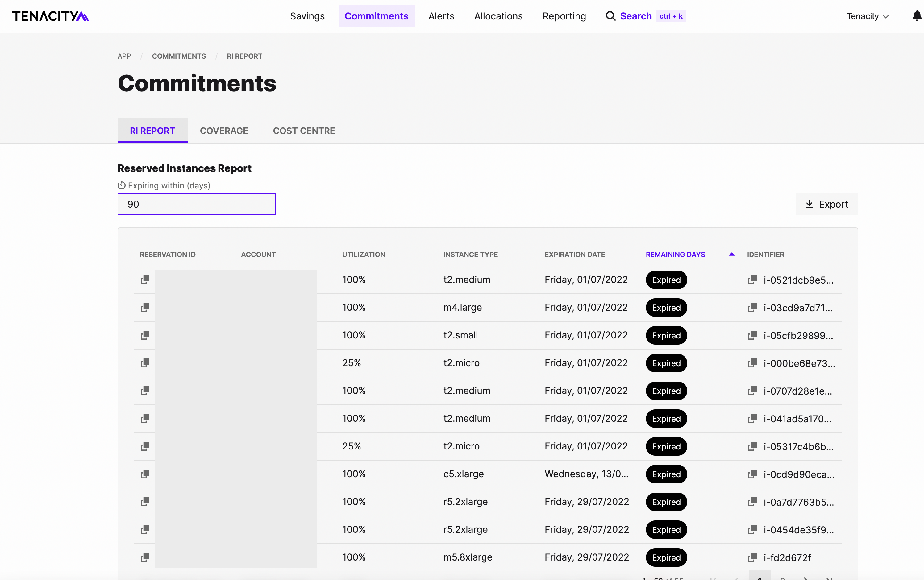Copy identifier i-fd2d672f
This screenshot has width=924, height=580.
tap(752, 557)
